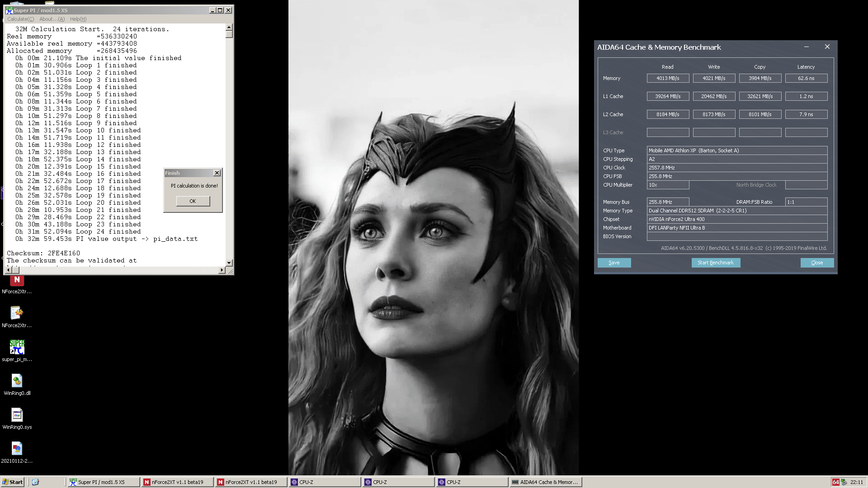Click the Start Benchmark button

coord(715,263)
